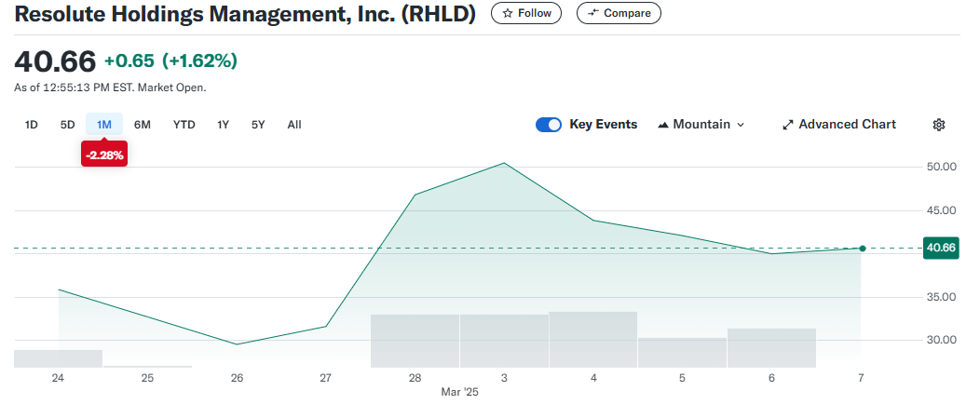
Task: Click the 50.00 y-axis label
Action: coord(940,167)
